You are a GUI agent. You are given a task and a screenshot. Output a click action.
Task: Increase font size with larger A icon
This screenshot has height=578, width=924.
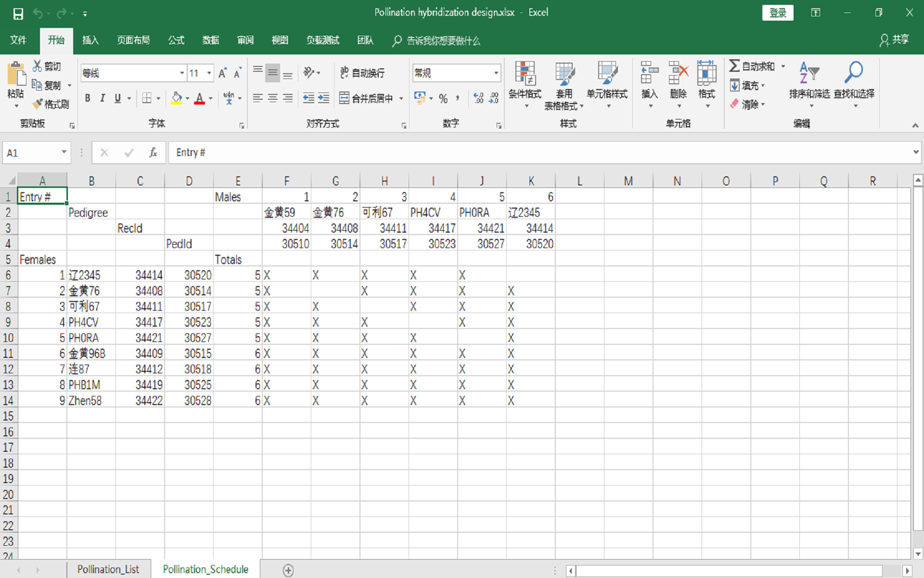pos(222,73)
